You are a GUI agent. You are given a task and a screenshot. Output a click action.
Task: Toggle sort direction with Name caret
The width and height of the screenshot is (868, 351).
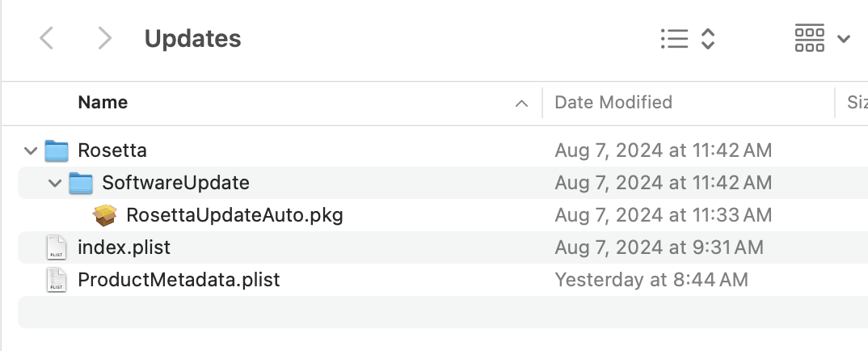(521, 104)
